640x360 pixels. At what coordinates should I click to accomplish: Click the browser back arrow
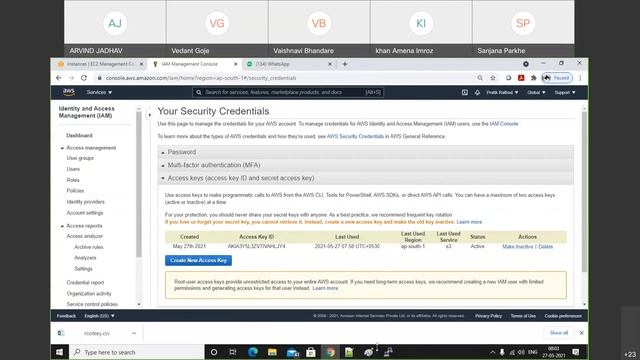(x=59, y=78)
